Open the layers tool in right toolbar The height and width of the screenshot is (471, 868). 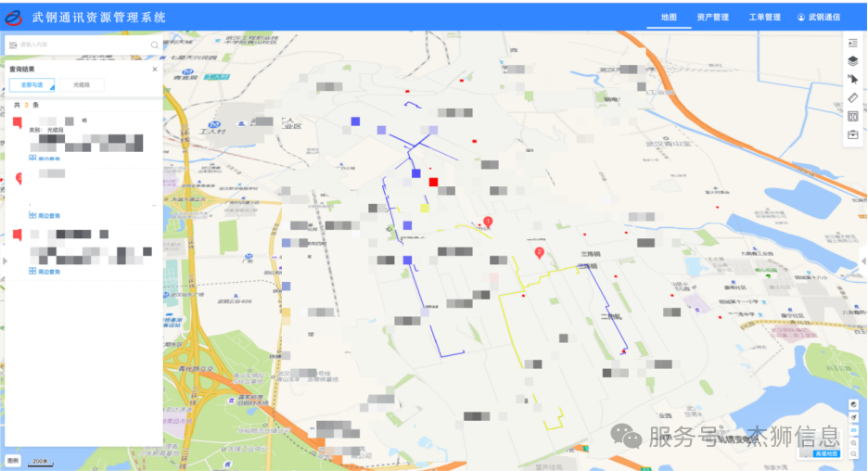pyautogui.click(x=852, y=61)
